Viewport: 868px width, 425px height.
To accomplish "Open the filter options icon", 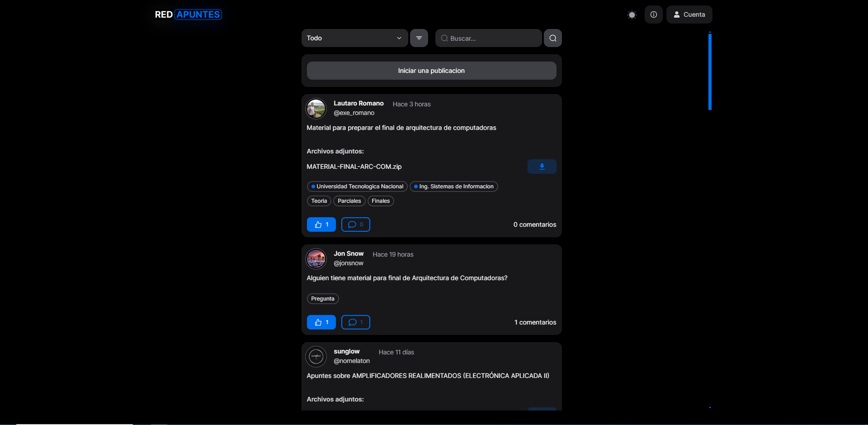I will [x=419, y=38].
